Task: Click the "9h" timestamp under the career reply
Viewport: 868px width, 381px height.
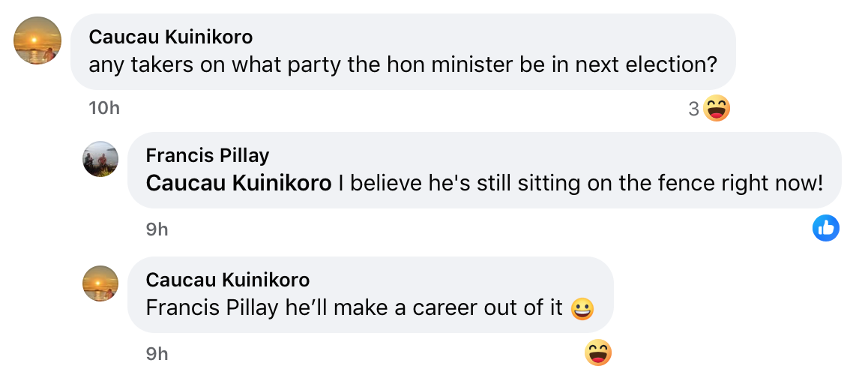Action: [157, 353]
